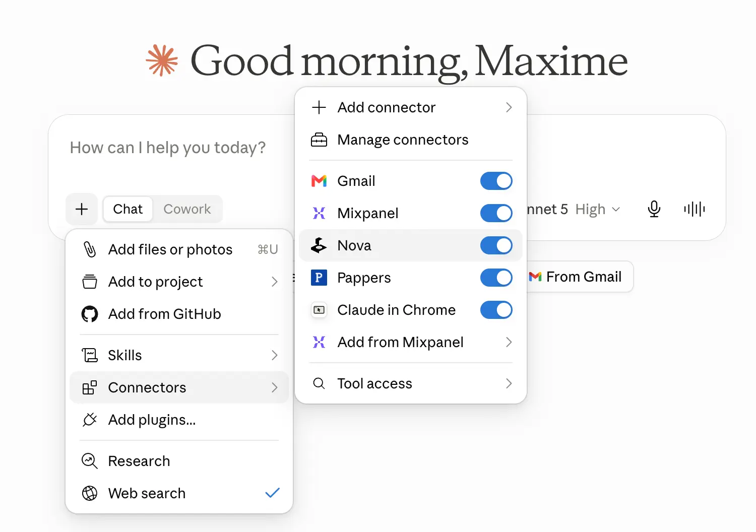The height and width of the screenshot is (532, 756).
Task: Expand the Add connector submenu chevron
Action: [509, 107]
